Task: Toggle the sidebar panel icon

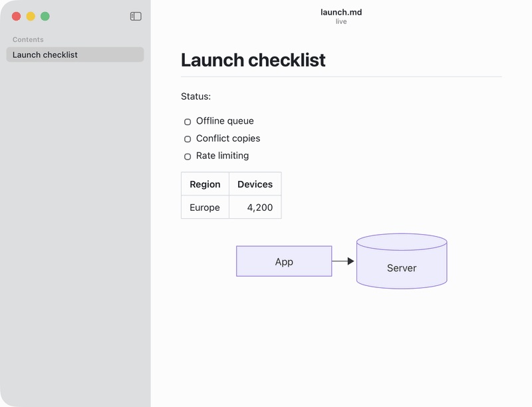Action: tap(136, 16)
